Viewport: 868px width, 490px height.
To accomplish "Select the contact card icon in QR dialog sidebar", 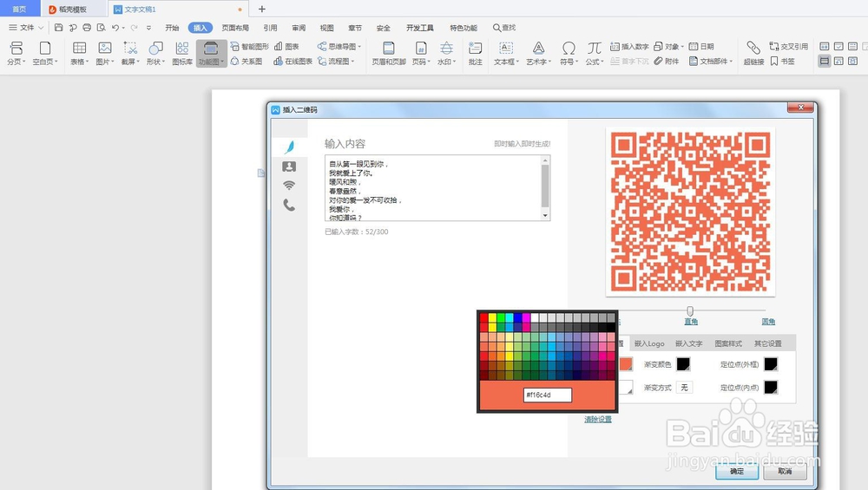I will click(289, 167).
